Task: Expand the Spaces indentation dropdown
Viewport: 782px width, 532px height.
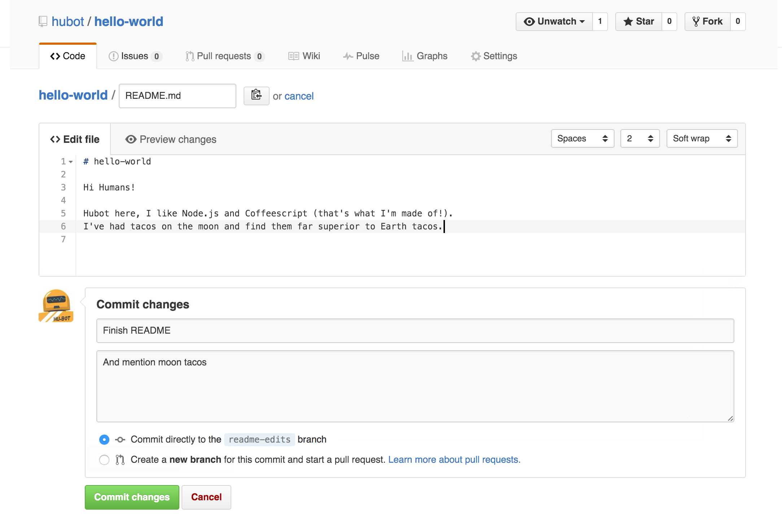Action: [x=582, y=139]
